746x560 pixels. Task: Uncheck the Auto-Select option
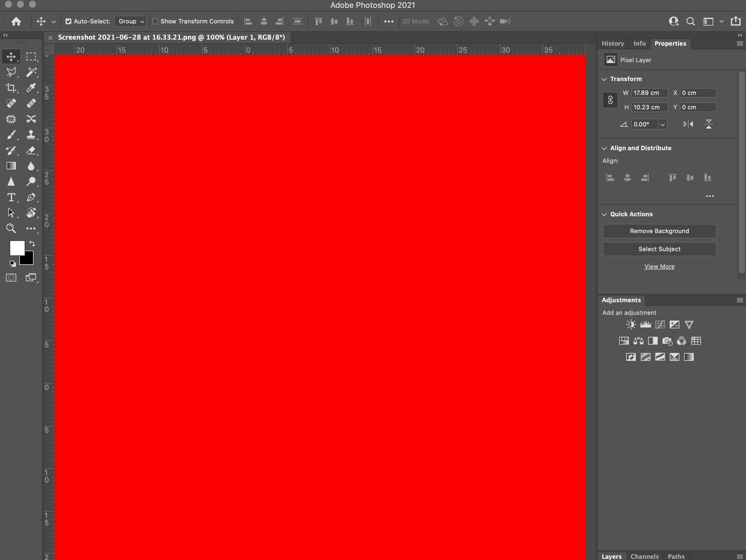click(x=69, y=21)
